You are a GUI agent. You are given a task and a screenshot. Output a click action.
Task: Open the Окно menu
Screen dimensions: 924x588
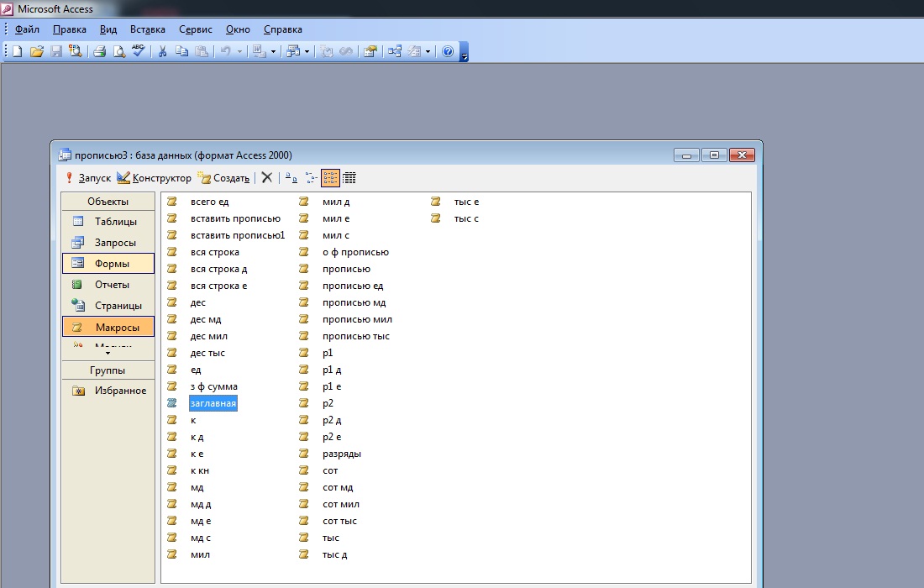point(238,29)
